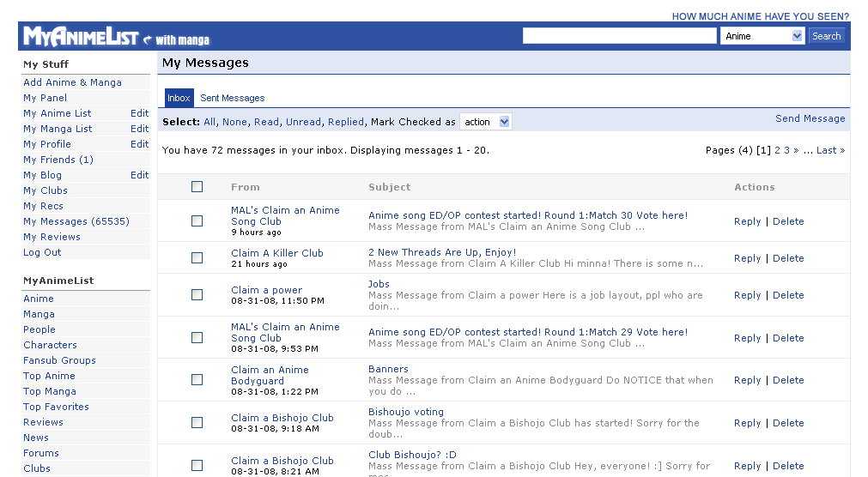Reply to the Match 30 contest message
Viewport: 868px width, 477px height.
pos(747,221)
